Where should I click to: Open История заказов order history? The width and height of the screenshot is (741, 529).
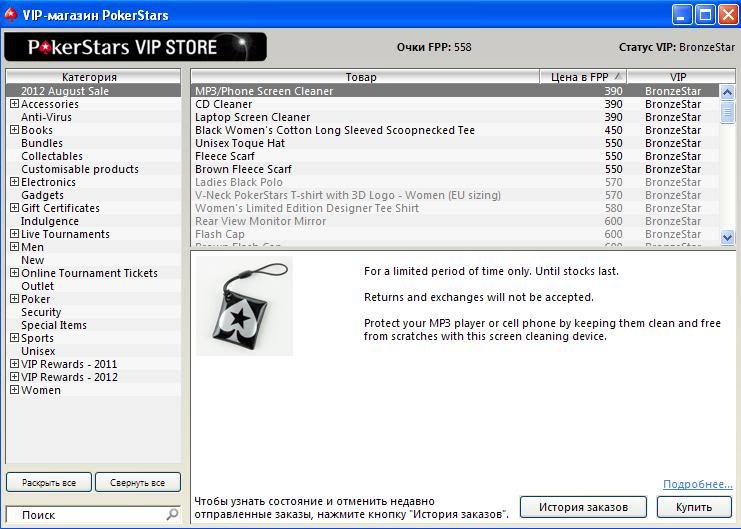[x=583, y=507]
